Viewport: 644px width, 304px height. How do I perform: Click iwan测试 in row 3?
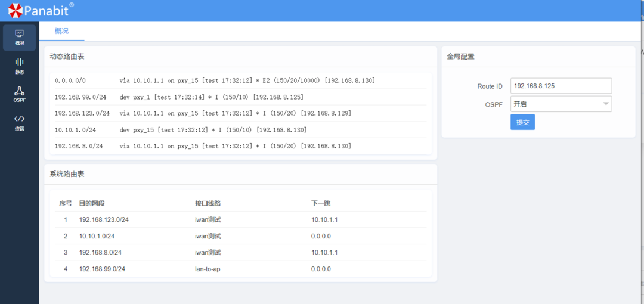pyautogui.click(x=208, y=252)
